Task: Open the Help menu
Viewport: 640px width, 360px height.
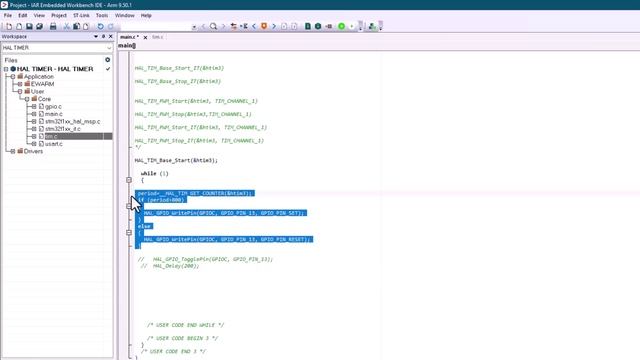Action: (x=146, y=16)
